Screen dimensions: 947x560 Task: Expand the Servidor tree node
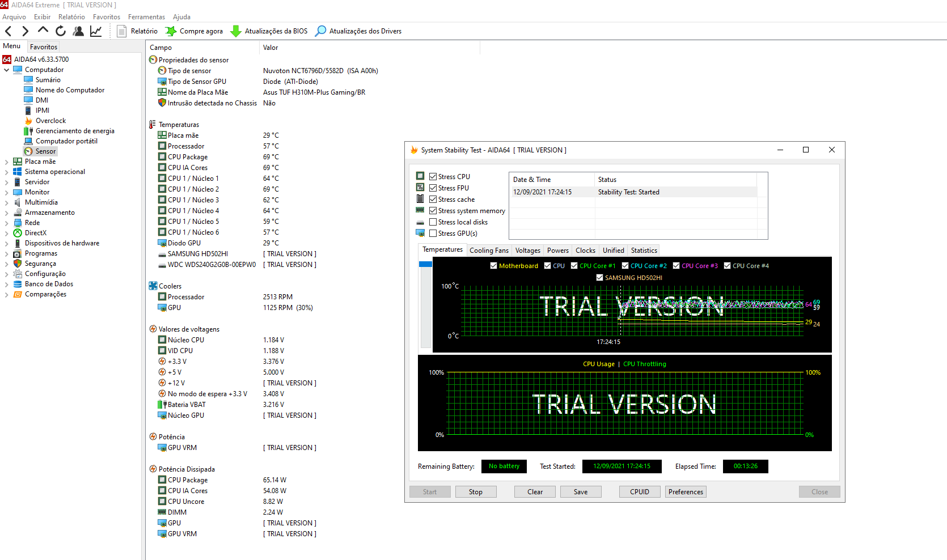point(7,183)
